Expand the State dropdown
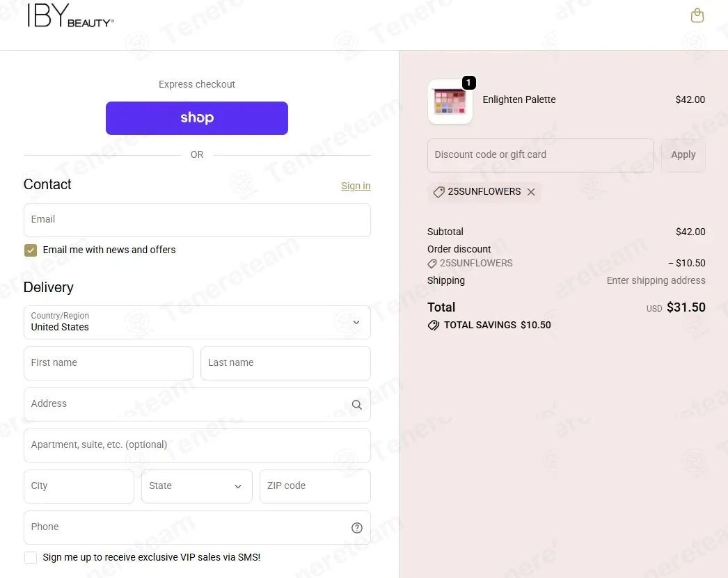The width and height of the screenshot is (728, 578). click(x=197, y=487)
